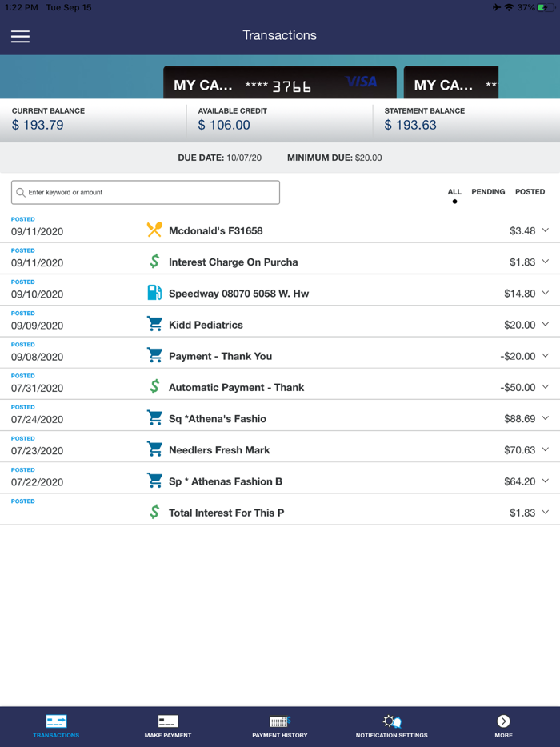Viewport: 560px width, 747px height.
Task: Tap the 09/10/2020 date
Action: (37, 294)
